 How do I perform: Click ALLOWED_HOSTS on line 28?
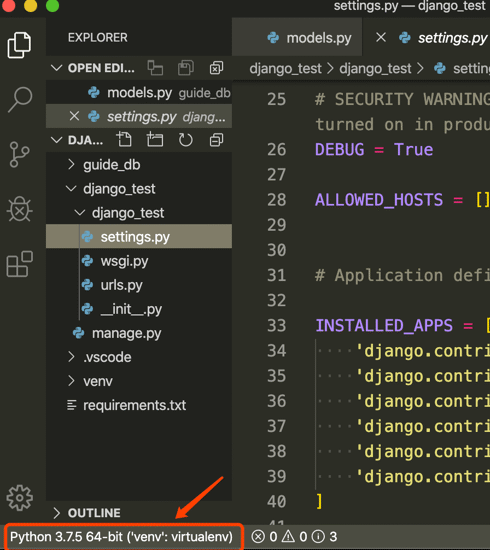(x=379, y=200)
